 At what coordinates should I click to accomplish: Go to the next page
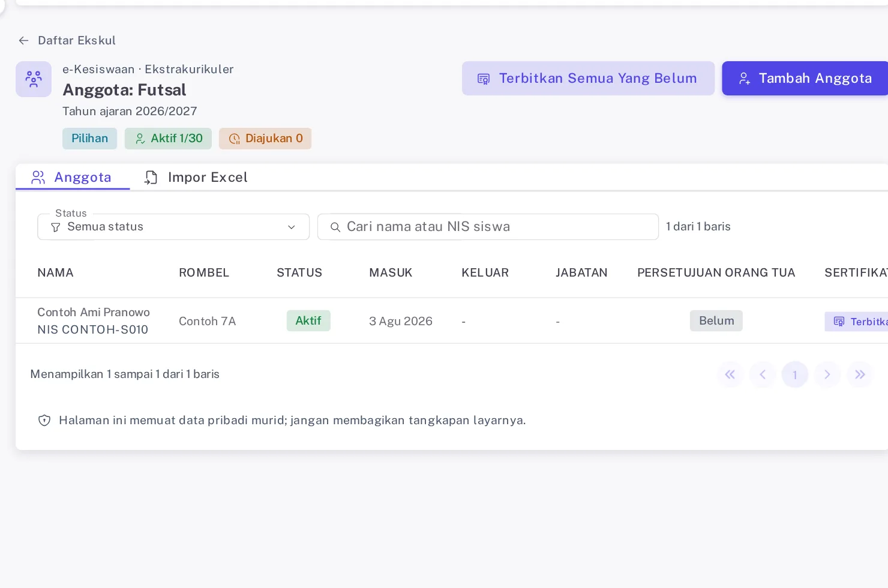[x=827, y=374]
